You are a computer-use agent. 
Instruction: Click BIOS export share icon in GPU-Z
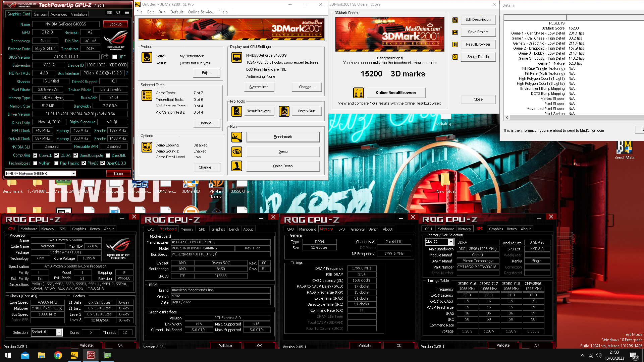click(105, 57)
